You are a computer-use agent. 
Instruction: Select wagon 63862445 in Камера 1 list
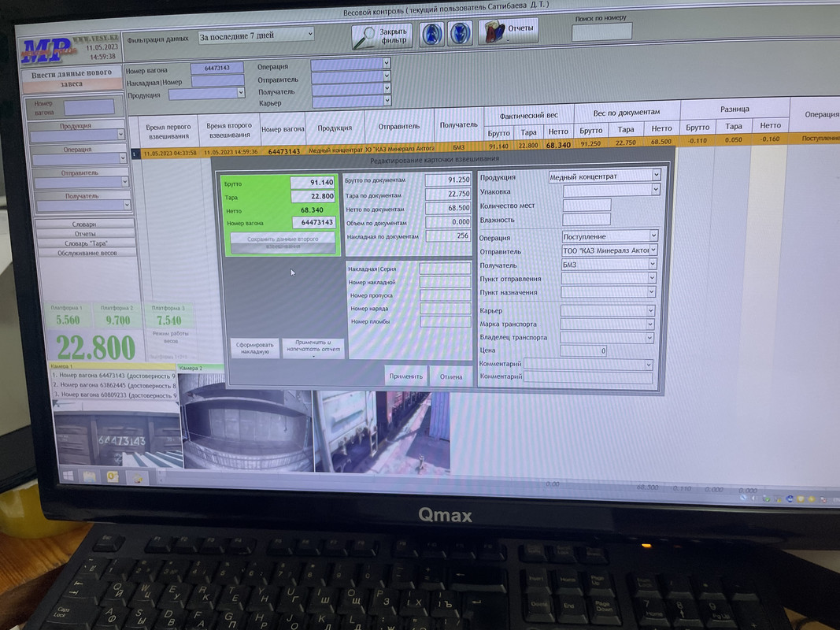[114, 385]
